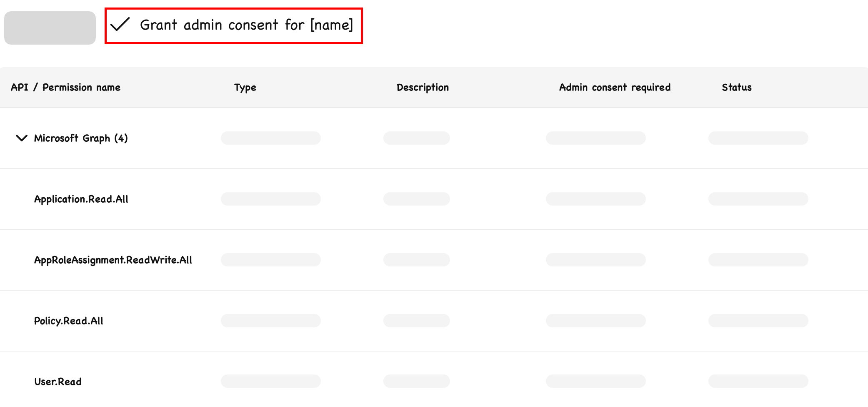The width and height of the screenshot is (868, 407).
Task: Click the checkmark icon beside Grant admin consent
Action: [120, 25]
